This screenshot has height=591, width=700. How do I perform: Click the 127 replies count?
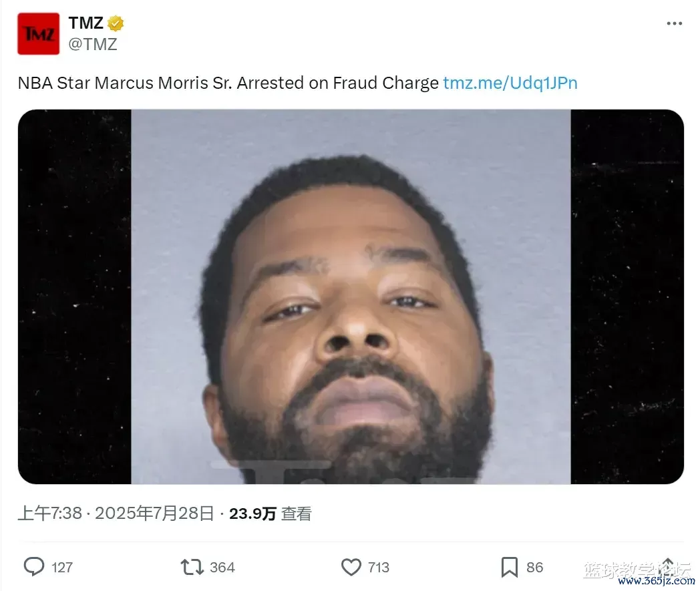coord(62,568)
